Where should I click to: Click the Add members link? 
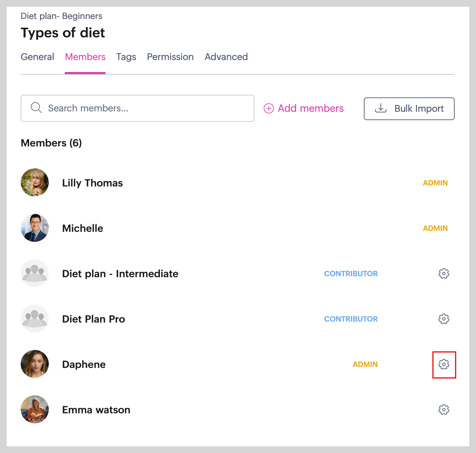pyautogui.click(x=310, y=108)
